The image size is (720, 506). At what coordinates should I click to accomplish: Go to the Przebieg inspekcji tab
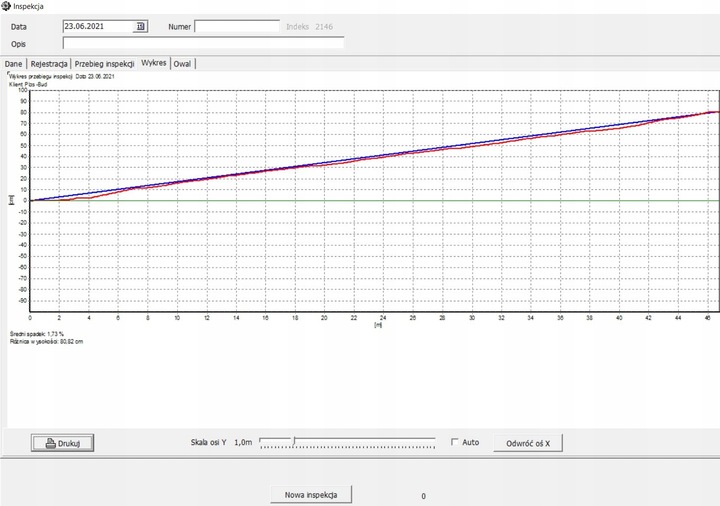pos(104,64)
